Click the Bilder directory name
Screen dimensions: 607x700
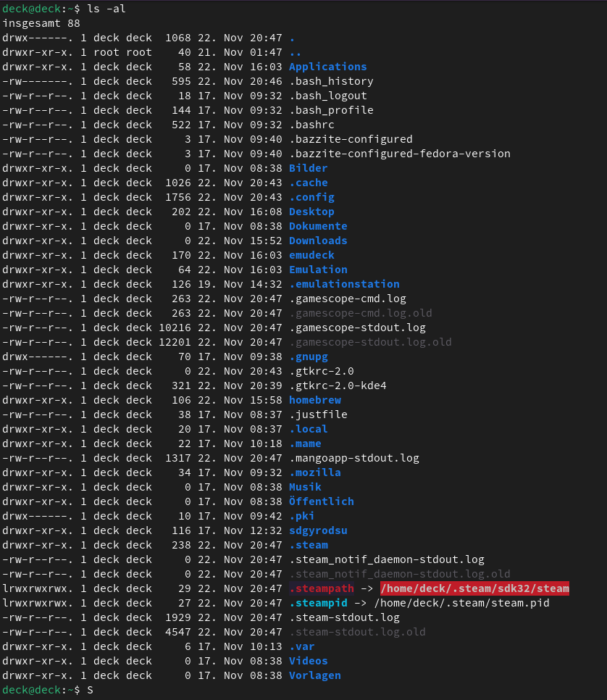[x=308, y=168]
